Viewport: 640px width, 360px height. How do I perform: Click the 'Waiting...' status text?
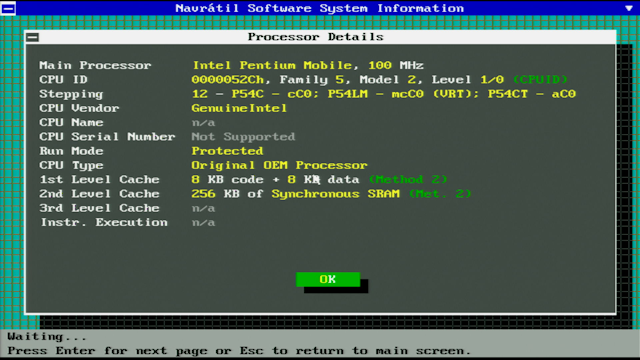coord(47,337)
